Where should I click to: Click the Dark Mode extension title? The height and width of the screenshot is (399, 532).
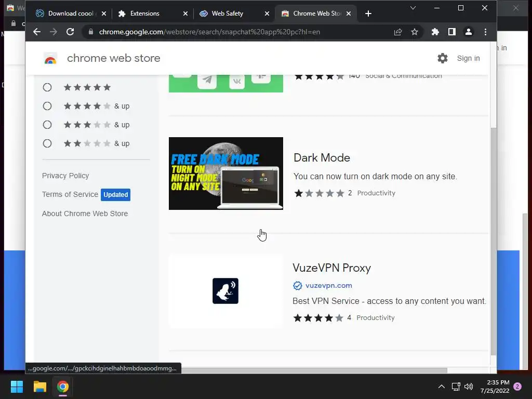(322, 158)
